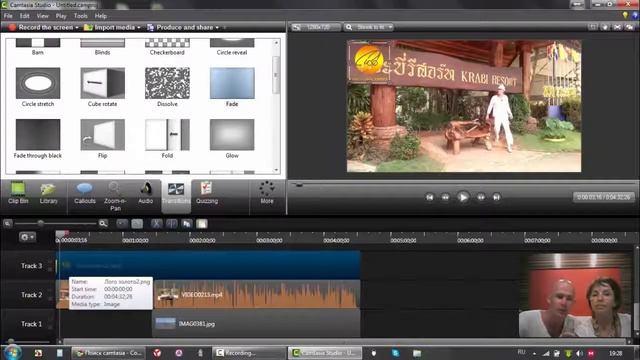Select the IMAG0381.jpg clip on Track 1
Image resolution: width=640 pixels, height=360 pixels.
click(x=257, y=323)
